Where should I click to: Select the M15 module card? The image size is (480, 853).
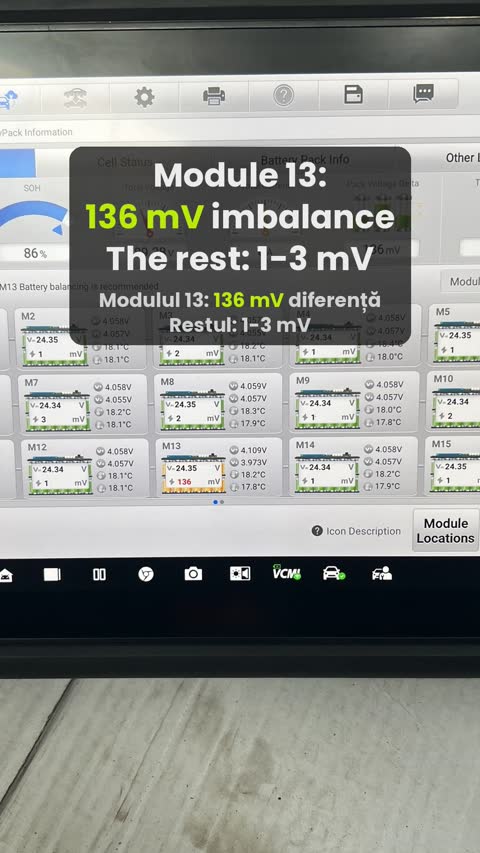pos(453,465)
